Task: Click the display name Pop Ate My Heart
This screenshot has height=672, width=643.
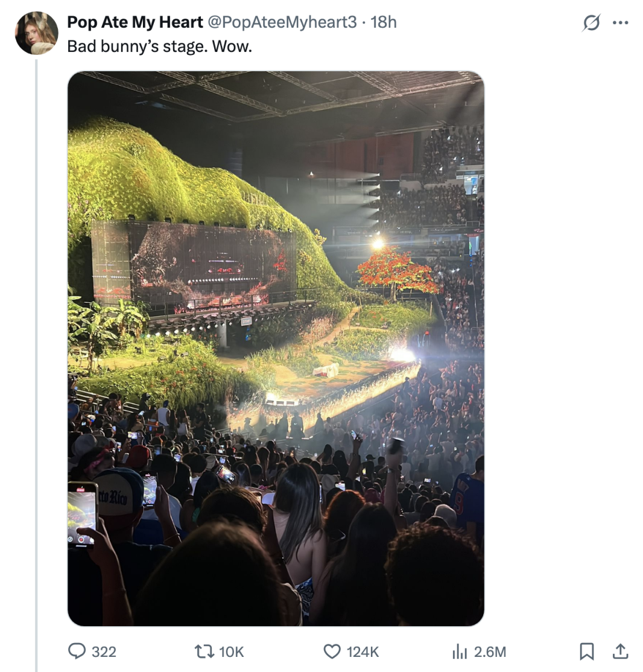Action: pyautogui.click(x=135, y=22)
